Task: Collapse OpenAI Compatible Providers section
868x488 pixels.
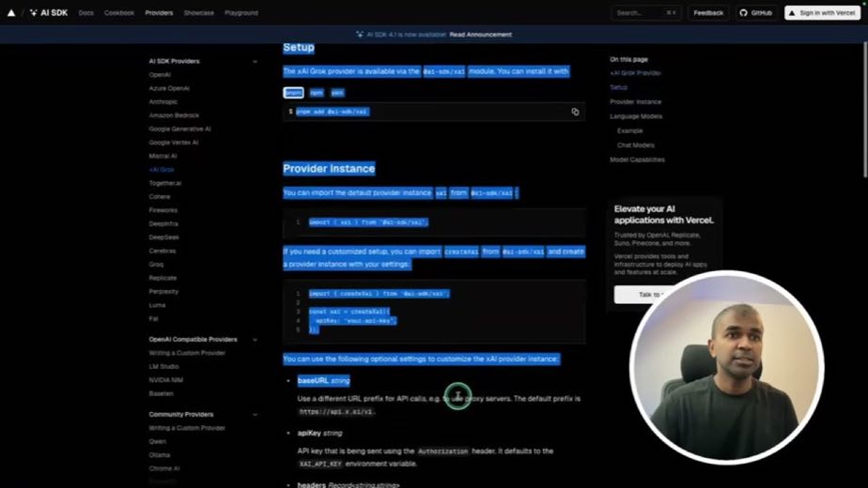Action: tap(255, 340)
